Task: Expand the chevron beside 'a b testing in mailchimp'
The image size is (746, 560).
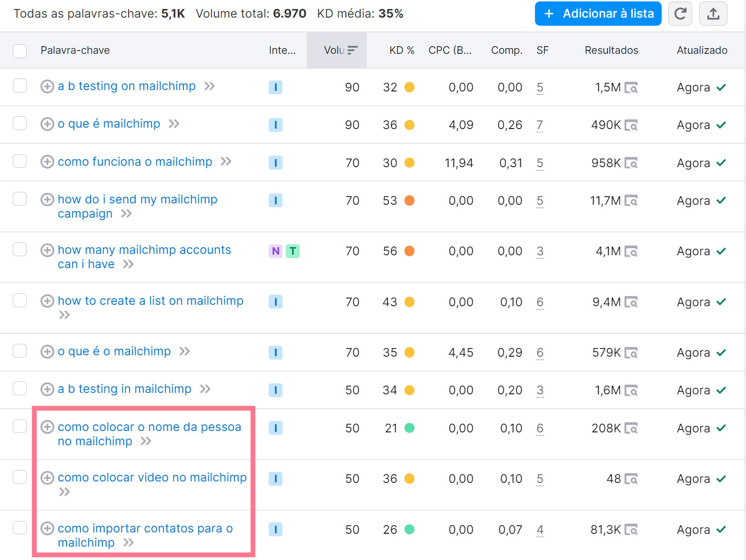Action: pos(206,389)
